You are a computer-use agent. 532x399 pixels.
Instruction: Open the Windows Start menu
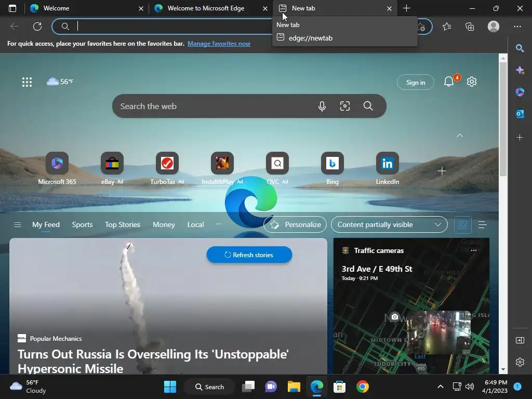point(170,387)
